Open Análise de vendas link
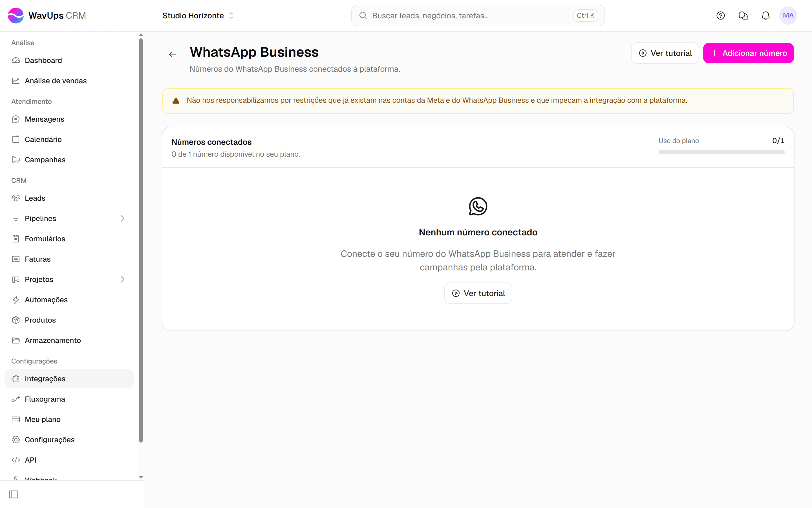This screenshot has height=508, width=812. 69,81
